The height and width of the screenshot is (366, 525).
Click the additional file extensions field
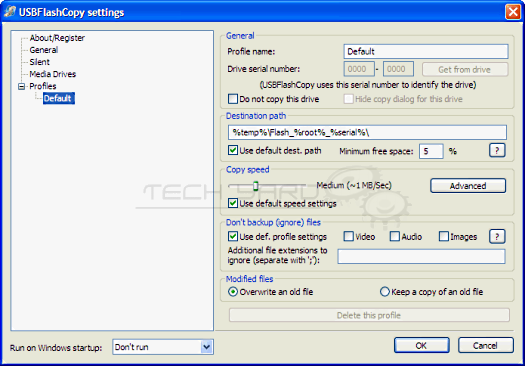[422, 257]
